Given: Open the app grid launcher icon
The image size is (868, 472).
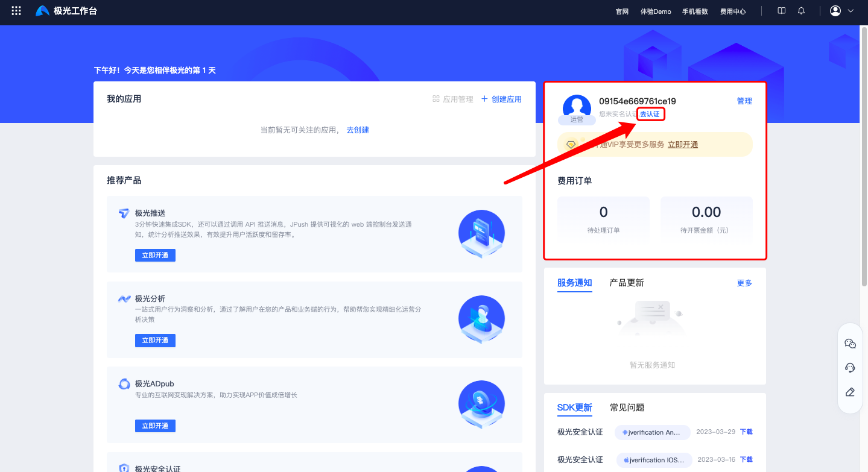Looking at the screenshot, I should coord(16,11).
